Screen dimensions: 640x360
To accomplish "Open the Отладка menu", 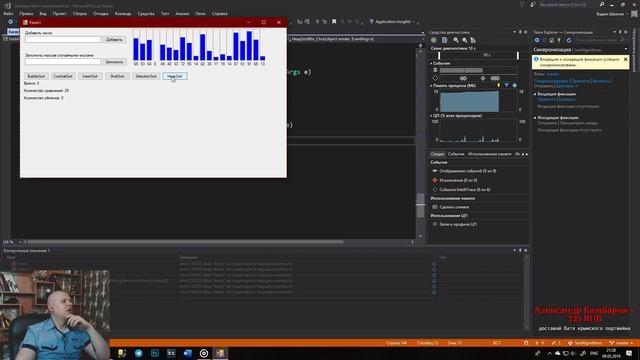I will point(100,13).
